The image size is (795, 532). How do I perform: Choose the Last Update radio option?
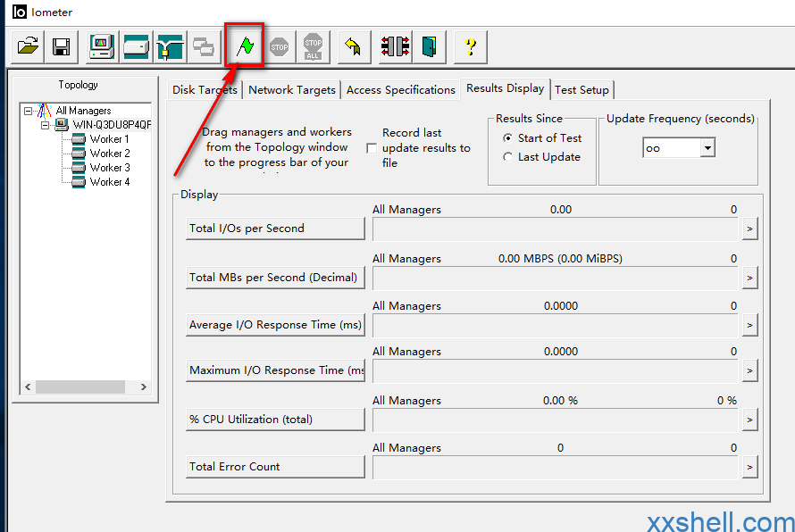coord(508,157)
